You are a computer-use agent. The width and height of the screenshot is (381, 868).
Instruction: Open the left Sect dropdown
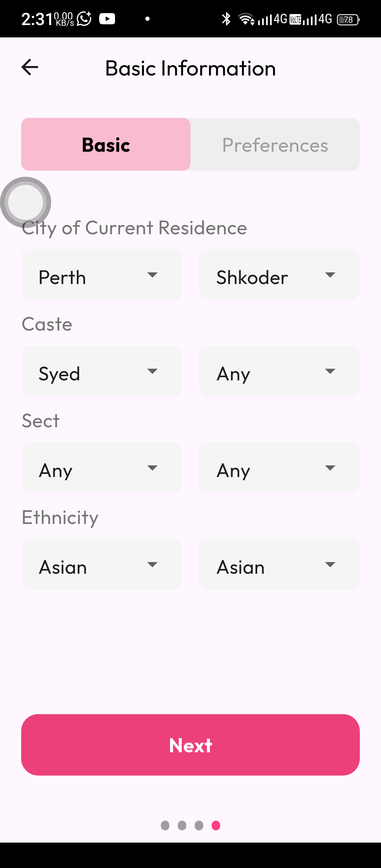pyautogui.click(x=102, y=468)
